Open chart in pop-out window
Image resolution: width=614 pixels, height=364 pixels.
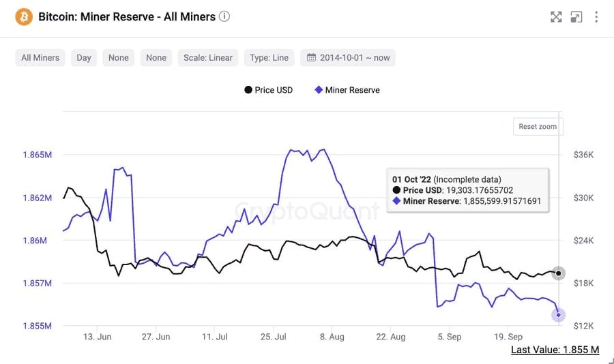[x=576, y=17]
